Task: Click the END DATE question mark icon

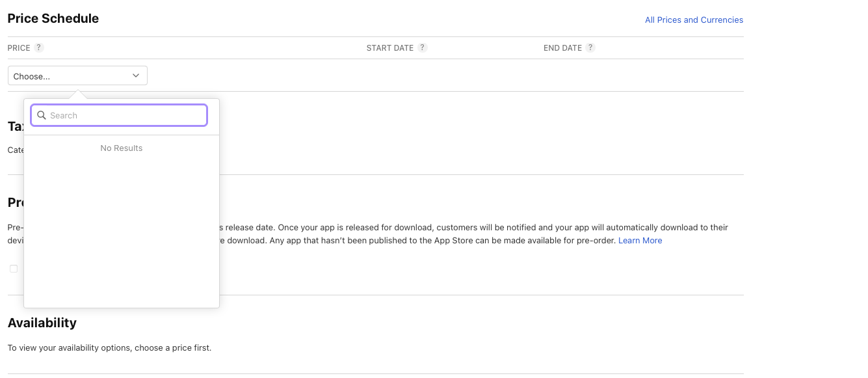Action: (590, 47)
